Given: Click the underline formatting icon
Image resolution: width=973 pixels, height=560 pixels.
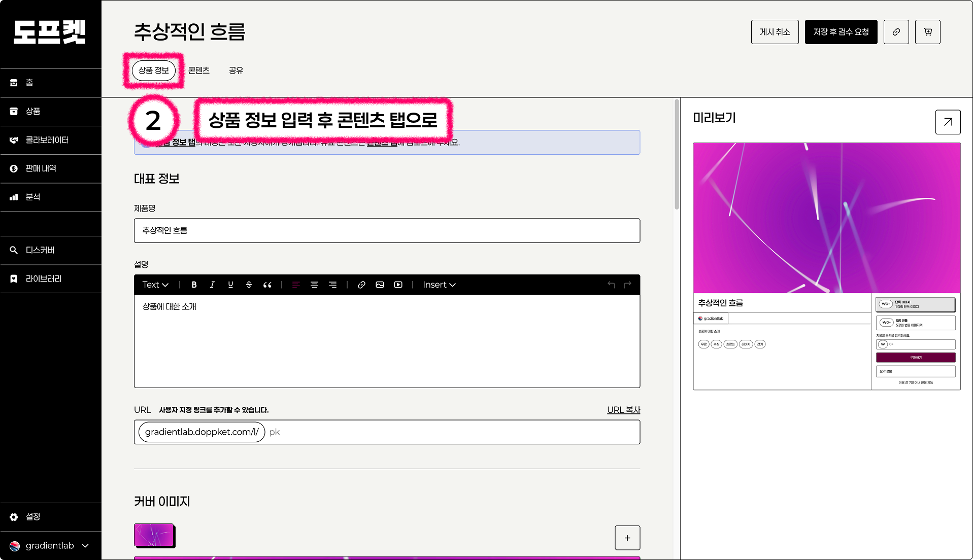Looking at the screenshot, I should [230, 285].
